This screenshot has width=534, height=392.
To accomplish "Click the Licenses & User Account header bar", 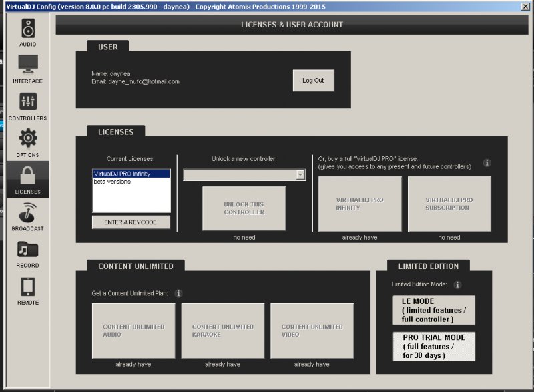I will click(292, 25).
